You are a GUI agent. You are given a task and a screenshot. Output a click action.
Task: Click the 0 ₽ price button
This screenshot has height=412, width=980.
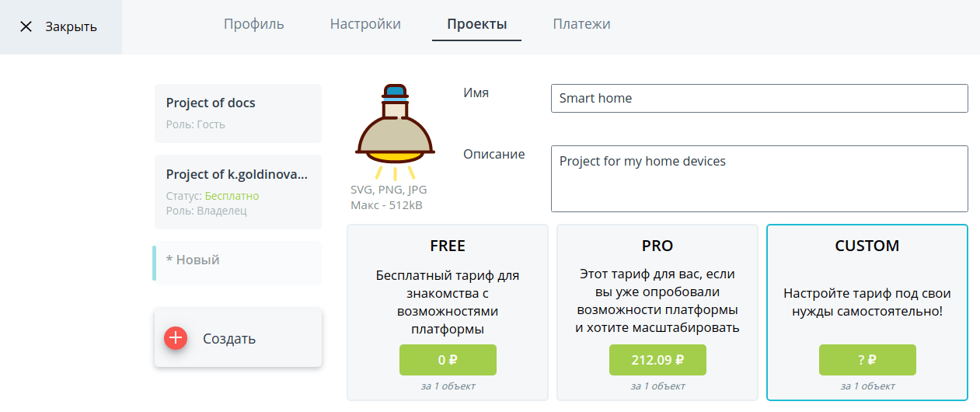(x=448, y=360)
